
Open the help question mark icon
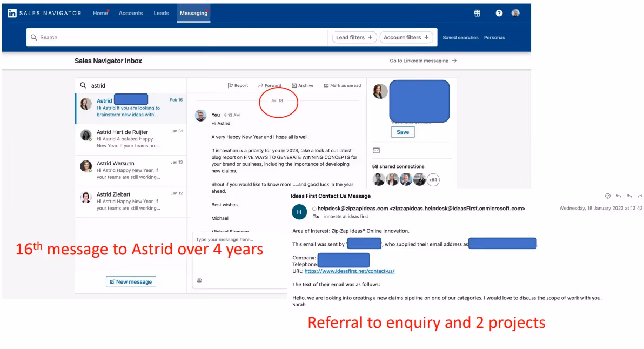499,13
